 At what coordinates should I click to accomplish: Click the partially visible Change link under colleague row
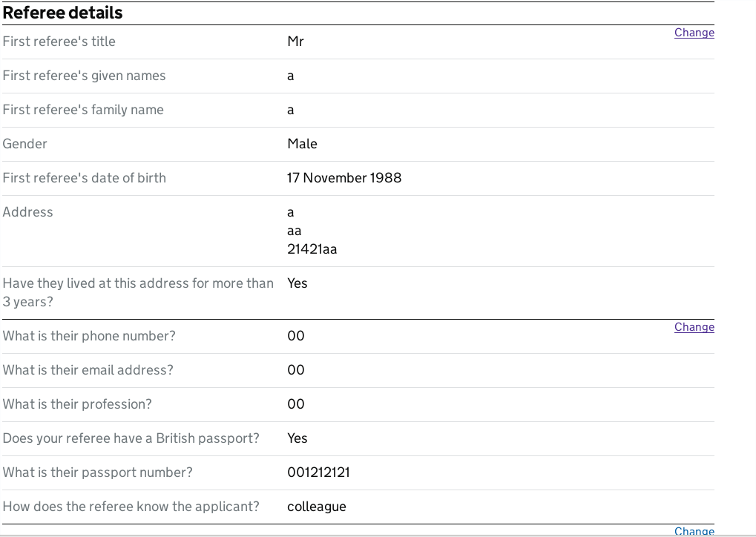pyautogui.click(x=694, y=531)
